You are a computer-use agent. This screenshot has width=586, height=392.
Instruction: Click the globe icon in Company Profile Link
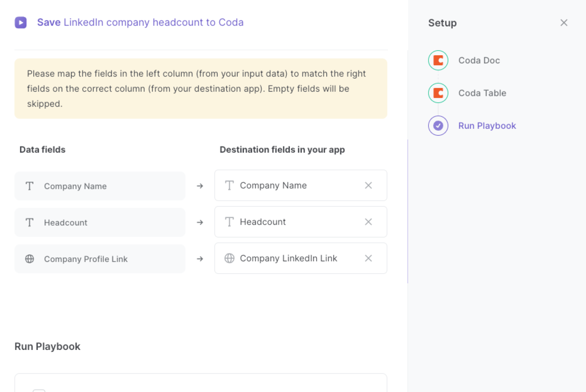(x=30, y=259)
